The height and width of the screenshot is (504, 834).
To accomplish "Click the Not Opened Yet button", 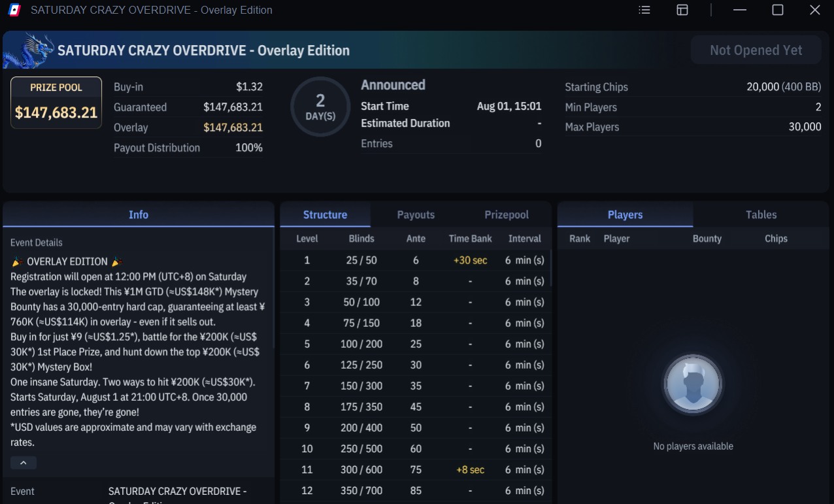I will pyautogui.click(x=756, y=50).
